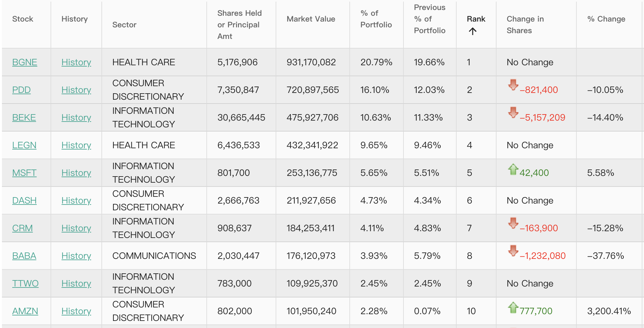
Task: Click the red down arrow for BABA shares
Action: tap(513, 251)
